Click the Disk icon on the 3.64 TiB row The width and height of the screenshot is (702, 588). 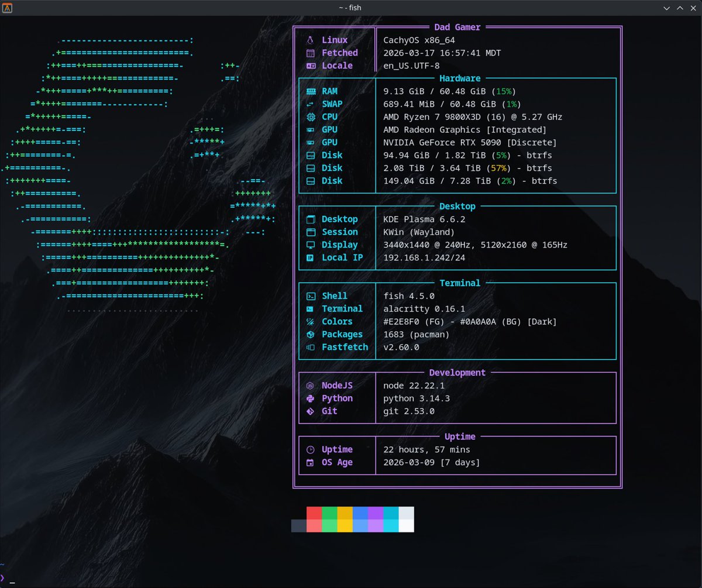311,169
